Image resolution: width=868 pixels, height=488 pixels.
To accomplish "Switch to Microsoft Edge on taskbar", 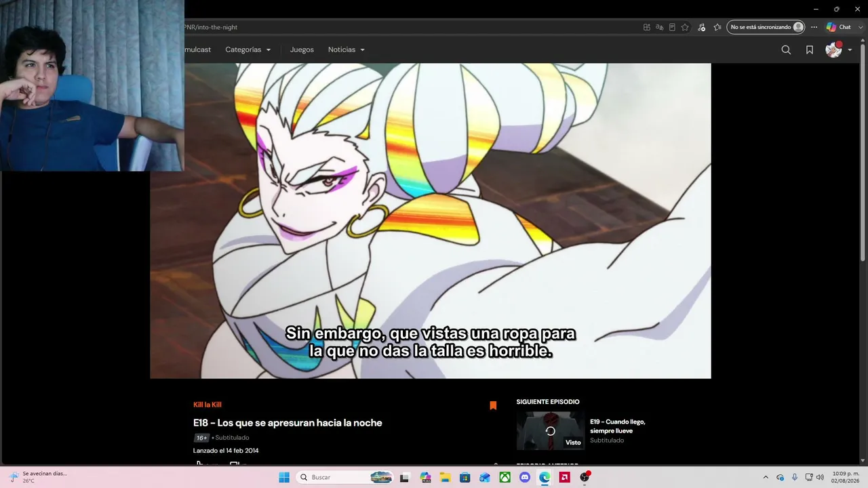I will 545,477.
